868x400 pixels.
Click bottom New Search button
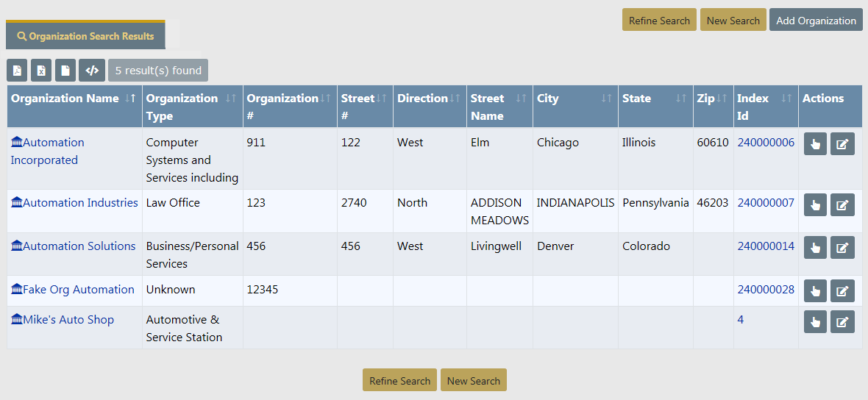[473, 381]
